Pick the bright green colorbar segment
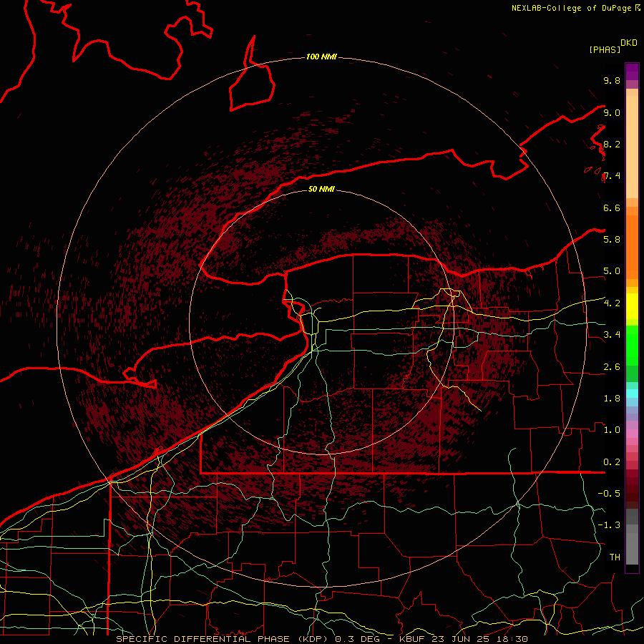Image resolution: width=644 pixels, height=644 pixels. click(632, 345)
